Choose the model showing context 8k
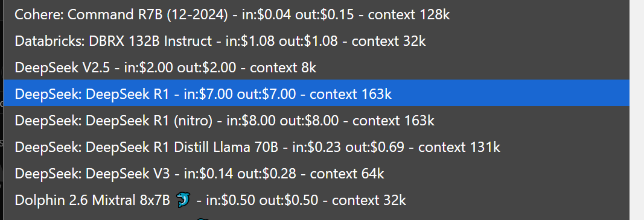Viewport: 644px width, 220px height. [x=316, y=67]
